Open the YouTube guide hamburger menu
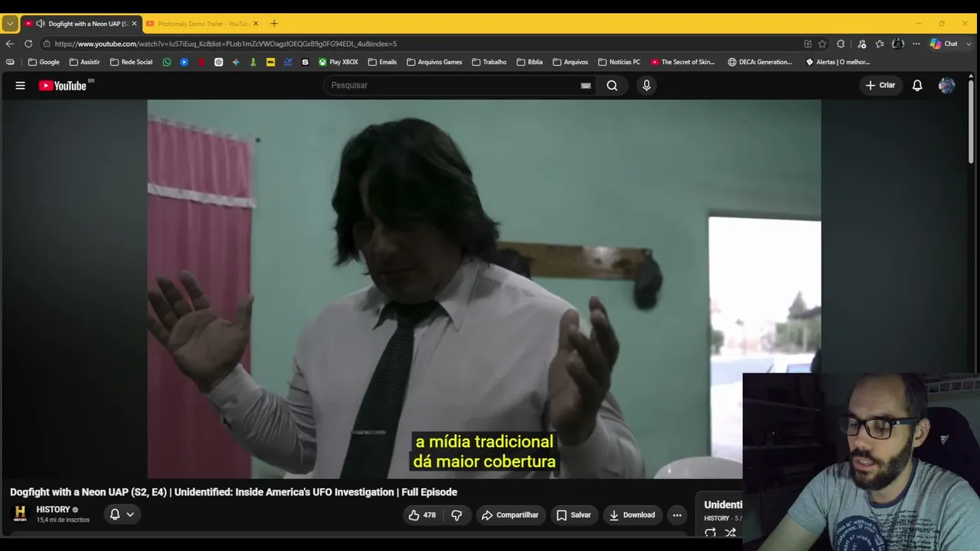980x551 pixels. click(21, 86)
